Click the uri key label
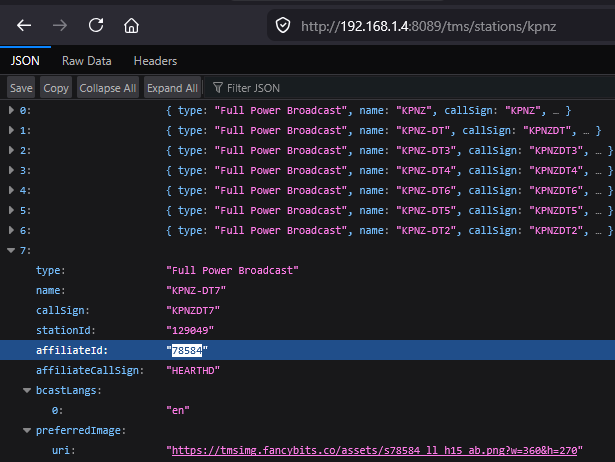Screen dimensions: 615x462 click(x=64, y=450)
